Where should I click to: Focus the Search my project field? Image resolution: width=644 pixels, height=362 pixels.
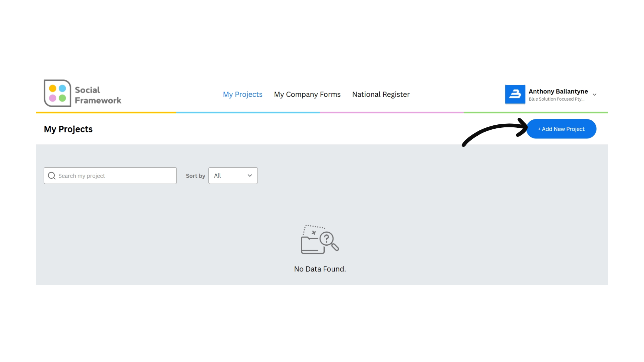(110, 176)
